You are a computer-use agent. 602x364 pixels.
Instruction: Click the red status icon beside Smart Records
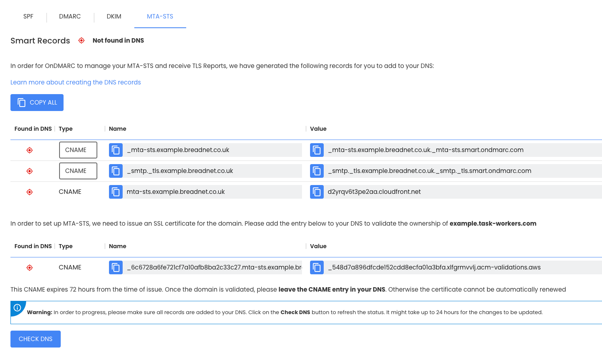pos(81,41)
